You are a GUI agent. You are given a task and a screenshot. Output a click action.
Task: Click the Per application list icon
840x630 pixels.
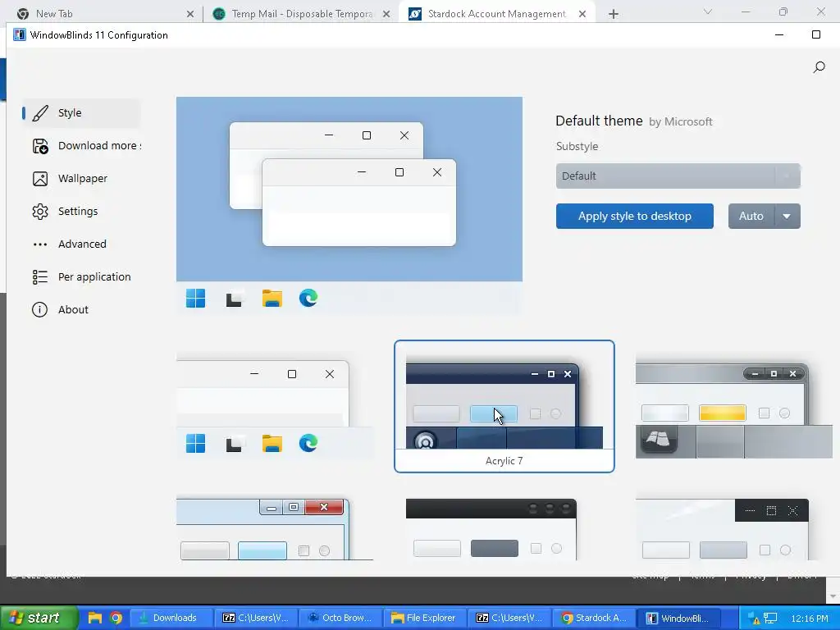(40, 277)
